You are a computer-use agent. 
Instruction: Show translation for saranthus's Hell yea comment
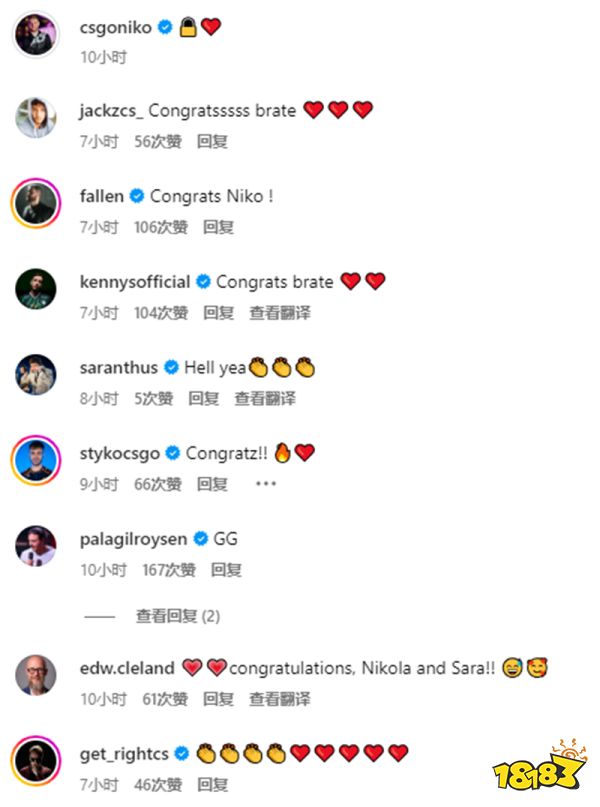[x=265, y=398]
